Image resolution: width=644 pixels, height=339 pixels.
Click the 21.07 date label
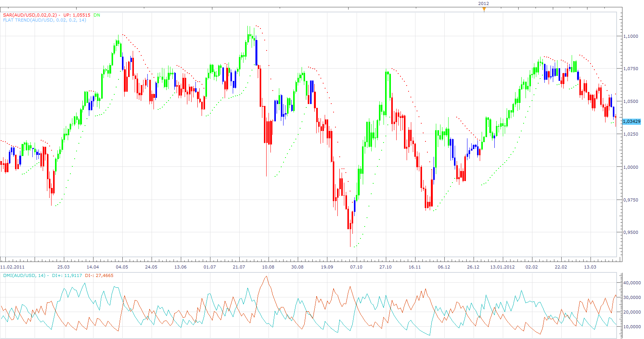pos(239,267)
